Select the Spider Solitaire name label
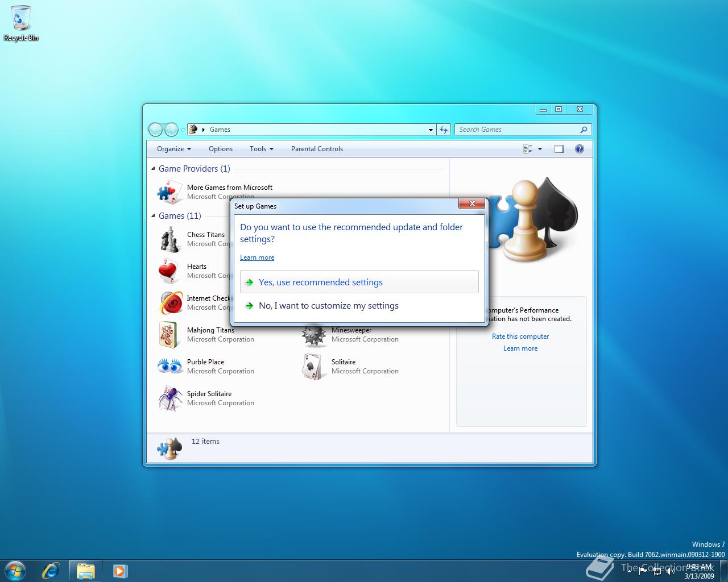The image size is (728, 582). point(209,394)
